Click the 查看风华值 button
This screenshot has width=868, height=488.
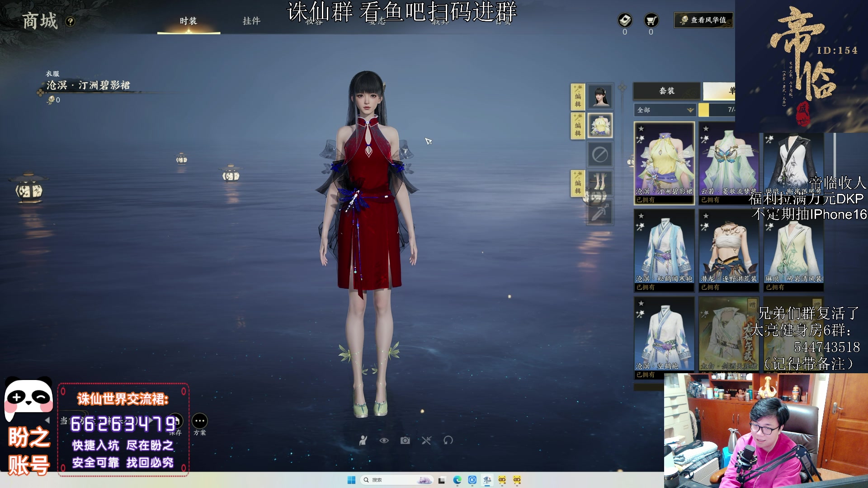703,20
